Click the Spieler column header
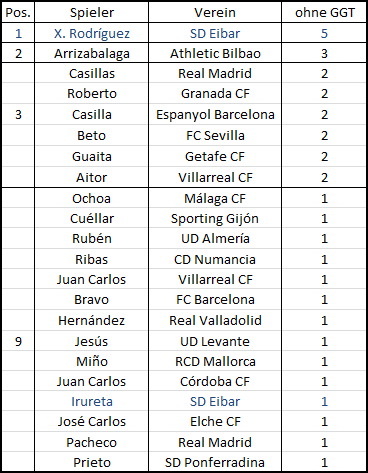This screenshot has width=368, height=473. coord(92,13)
